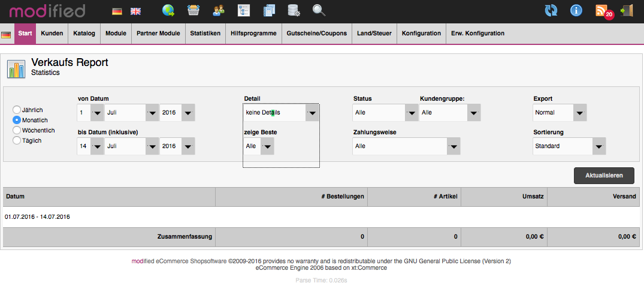Open the shopping basket orders icon
This screenshot has width=644, height=301.
(193, 10)
